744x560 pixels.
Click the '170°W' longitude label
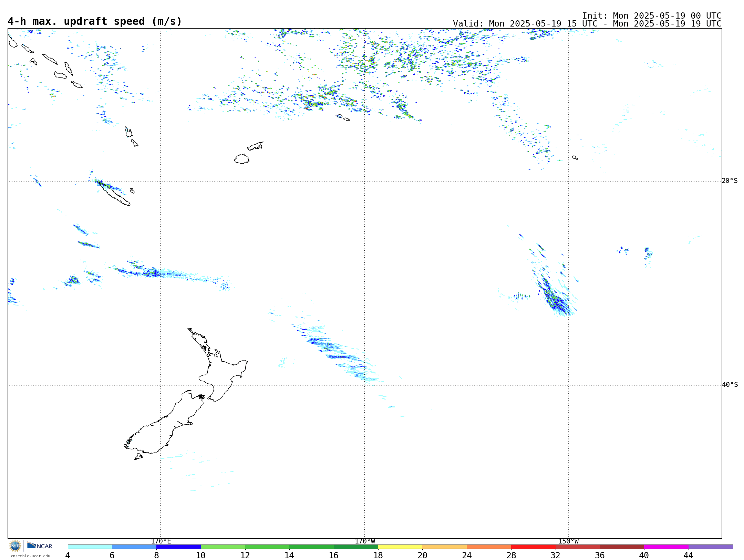[365, 541]
